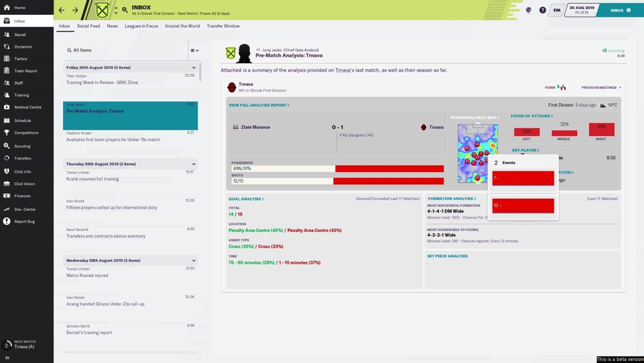644x363 pixels.
Task: Click Next Match Trnava (A) at bottom
Action: click(24, 344)
